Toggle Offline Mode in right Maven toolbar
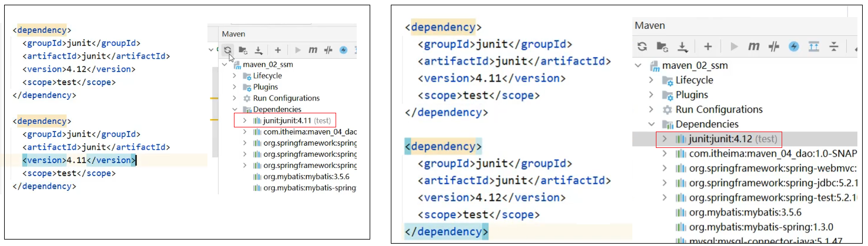868x246 pixels. [x=774, y=46]
